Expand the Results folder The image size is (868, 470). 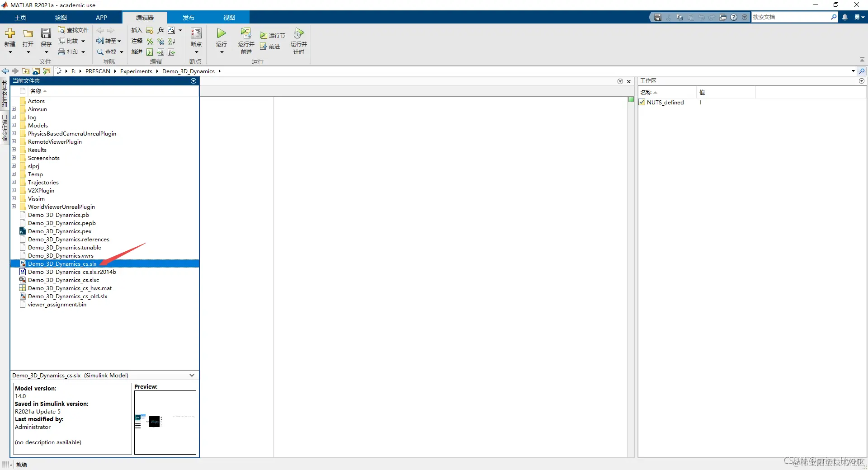[x=14, y=150]
